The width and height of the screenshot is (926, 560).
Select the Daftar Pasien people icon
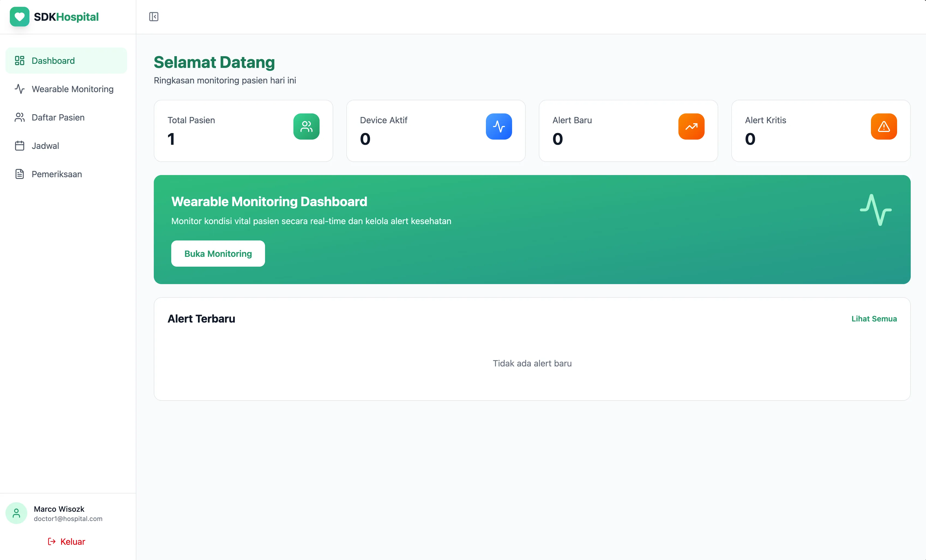[20, 117]
